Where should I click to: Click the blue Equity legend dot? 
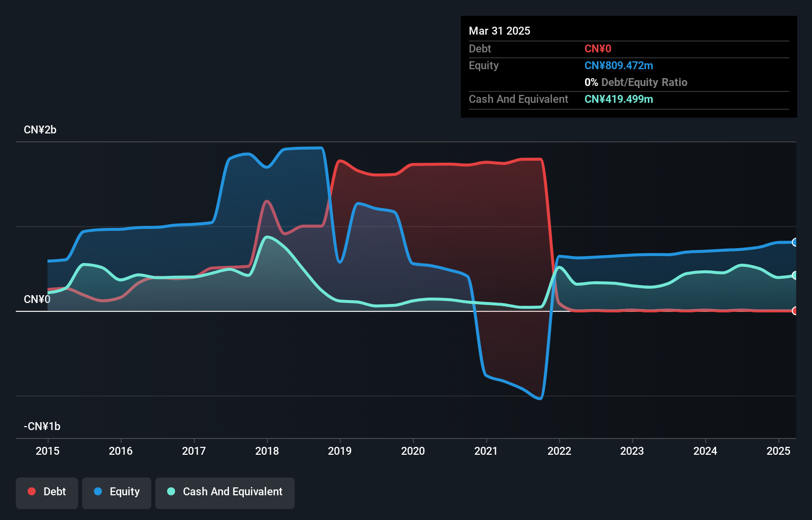98,491
